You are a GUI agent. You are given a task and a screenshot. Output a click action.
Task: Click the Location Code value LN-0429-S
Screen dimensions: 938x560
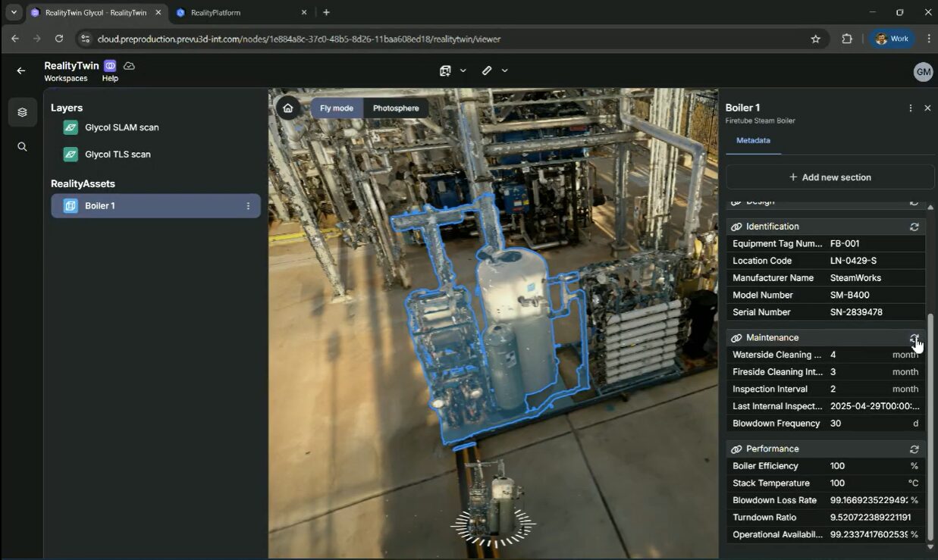point(853,261)
